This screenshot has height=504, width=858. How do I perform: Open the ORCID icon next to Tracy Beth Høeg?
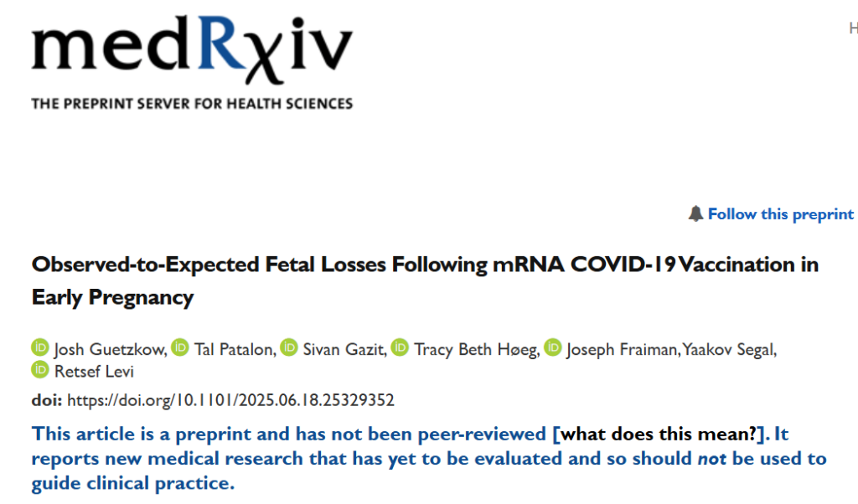pyautogui.click(x=400, y=347)
